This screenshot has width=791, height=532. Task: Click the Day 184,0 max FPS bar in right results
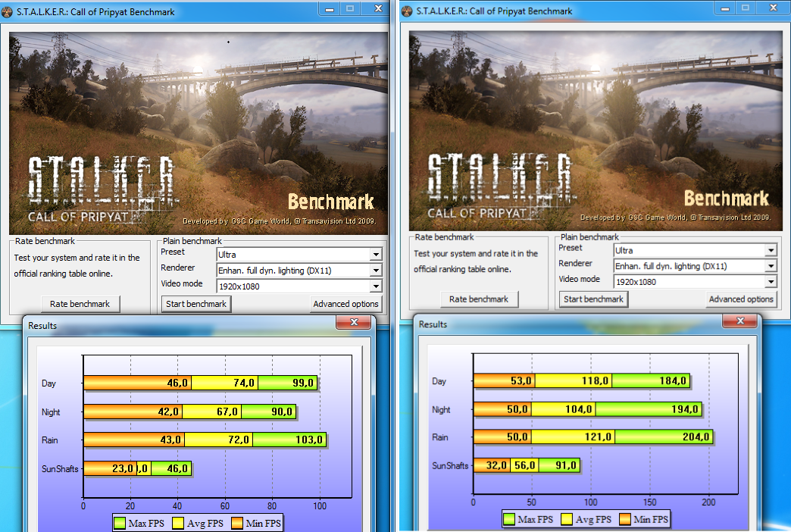651,380
